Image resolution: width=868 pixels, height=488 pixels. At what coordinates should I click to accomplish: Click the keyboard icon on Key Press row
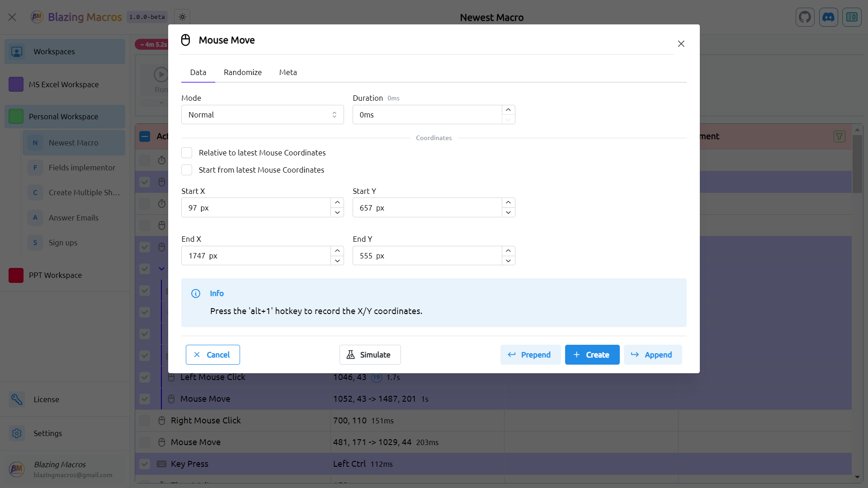click(x=161, y=464)
